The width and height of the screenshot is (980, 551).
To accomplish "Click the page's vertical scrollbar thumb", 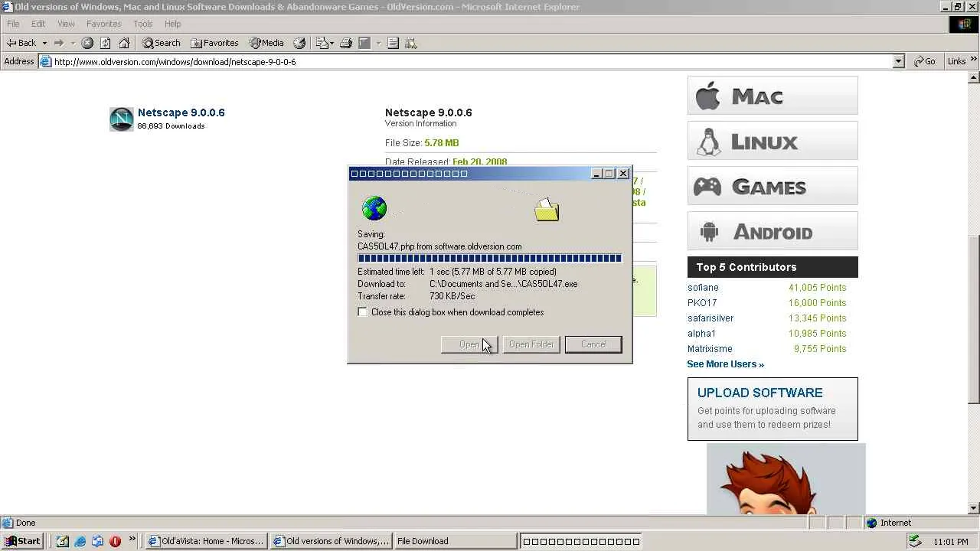I will 974,319.
